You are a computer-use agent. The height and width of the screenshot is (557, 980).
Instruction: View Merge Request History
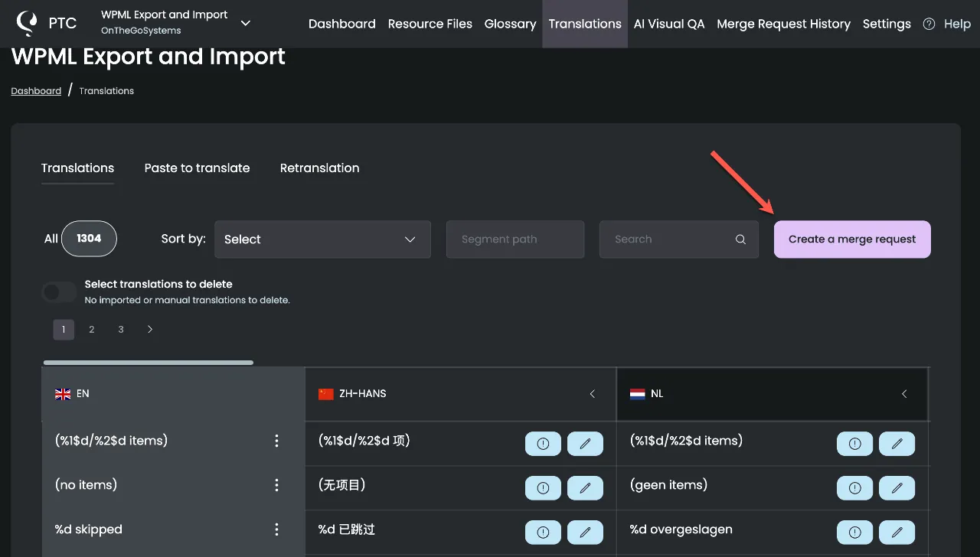click(783, 24)
